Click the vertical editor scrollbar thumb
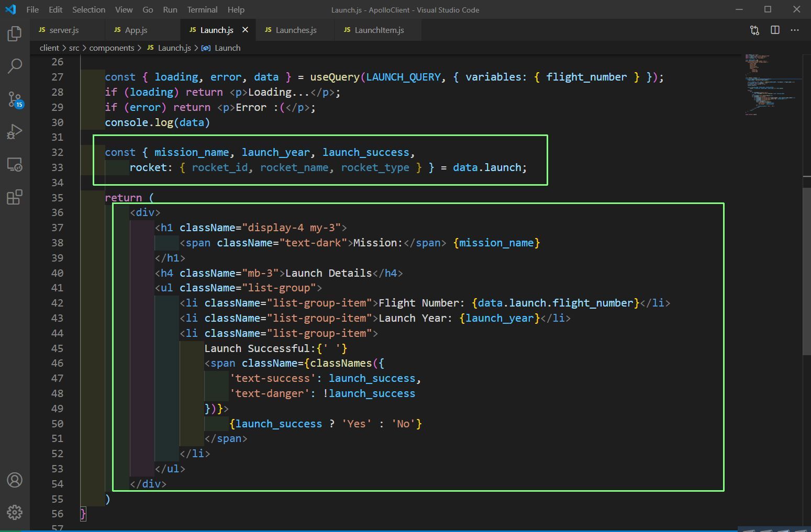 (x=806, y=271)
